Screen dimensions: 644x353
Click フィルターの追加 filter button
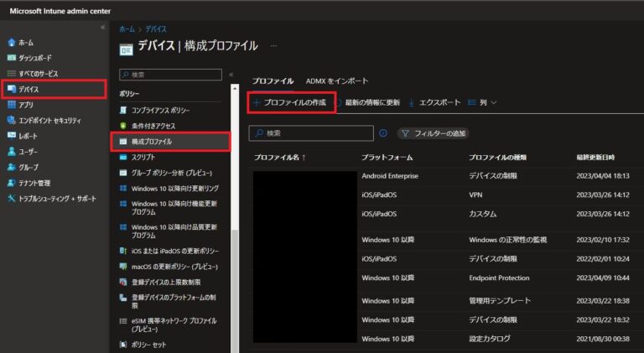tap(434, 133)
